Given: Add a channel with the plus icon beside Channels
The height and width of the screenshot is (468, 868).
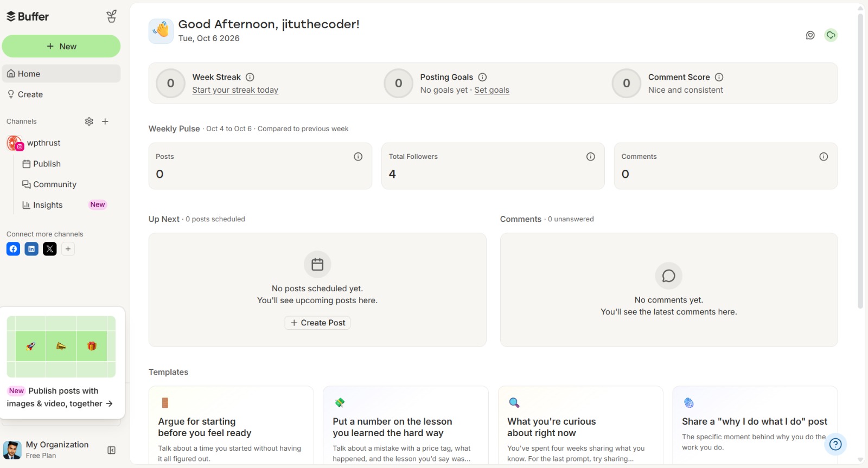Looking at the screenshot, I should (x=105, y=121).
